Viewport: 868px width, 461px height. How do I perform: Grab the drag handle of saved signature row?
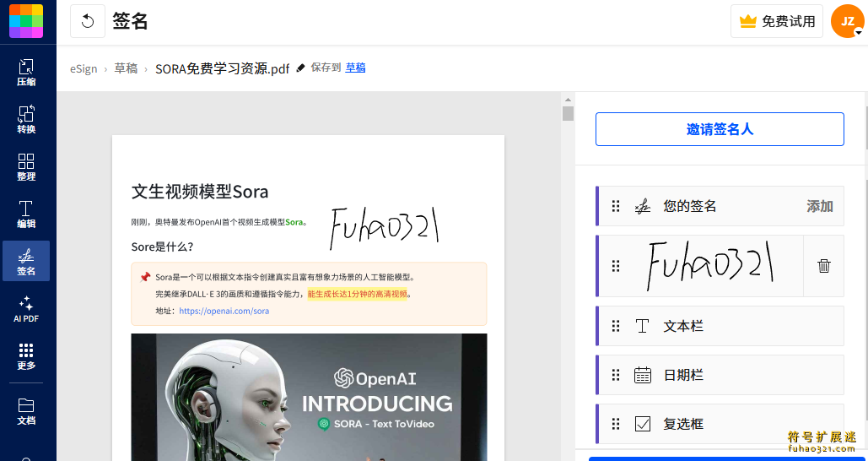click(x=616, y=266)
